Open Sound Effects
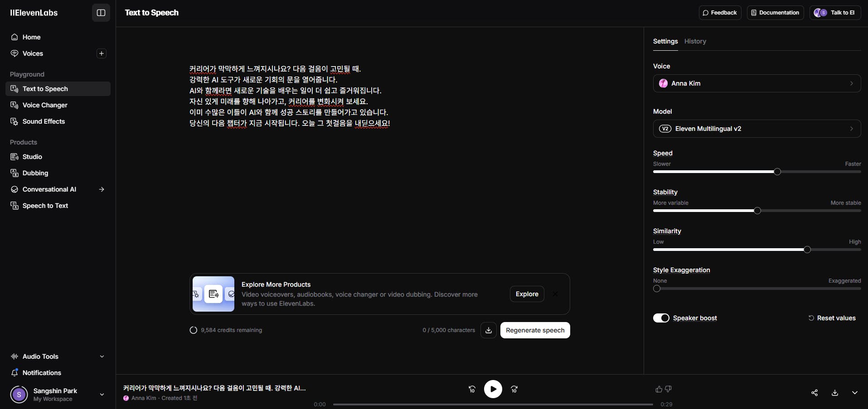868x409 pixels. 58,121
